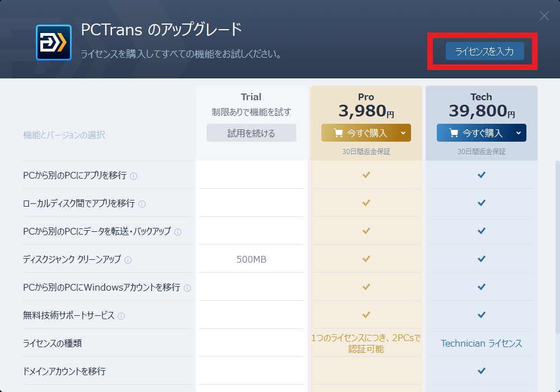The image size is (560, 392).
Task: Click 30日間返金保証 under Tech
Action: tap(482, 151)
